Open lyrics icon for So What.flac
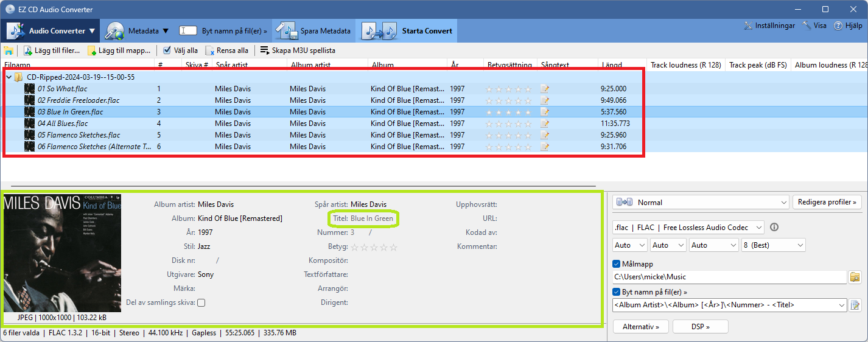 pos(545,89)
